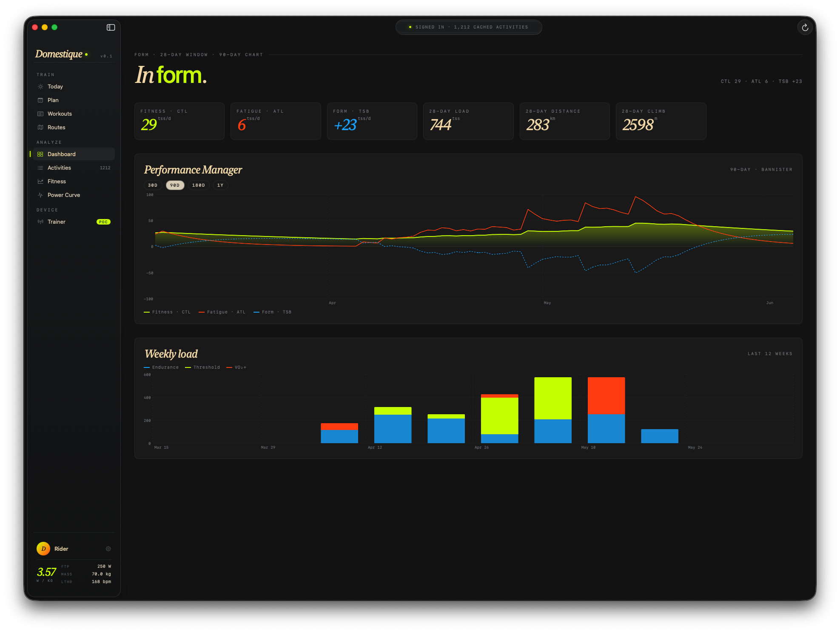Click the pulse icon beside Power Curve
The image size is (840, 632).
pos(40,195)
